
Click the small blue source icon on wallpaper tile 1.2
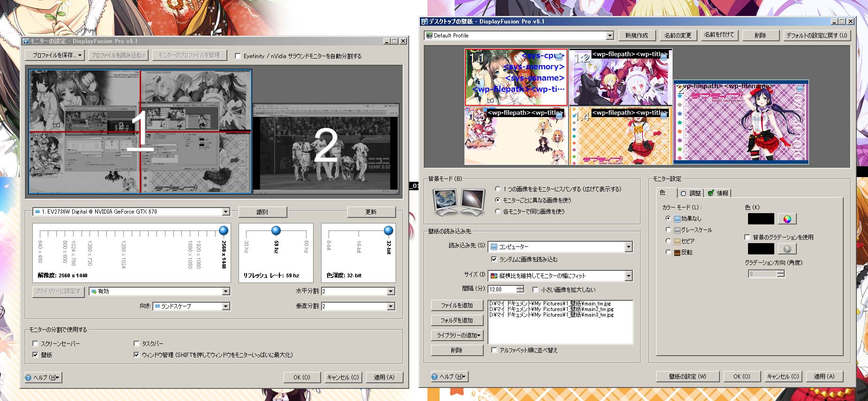[x=664, y=56]
